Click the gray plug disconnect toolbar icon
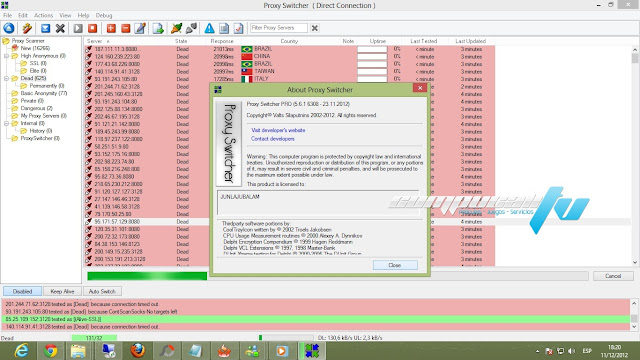Image resolution: width=640 pixels, height=360 pixels. click(191, 28)
